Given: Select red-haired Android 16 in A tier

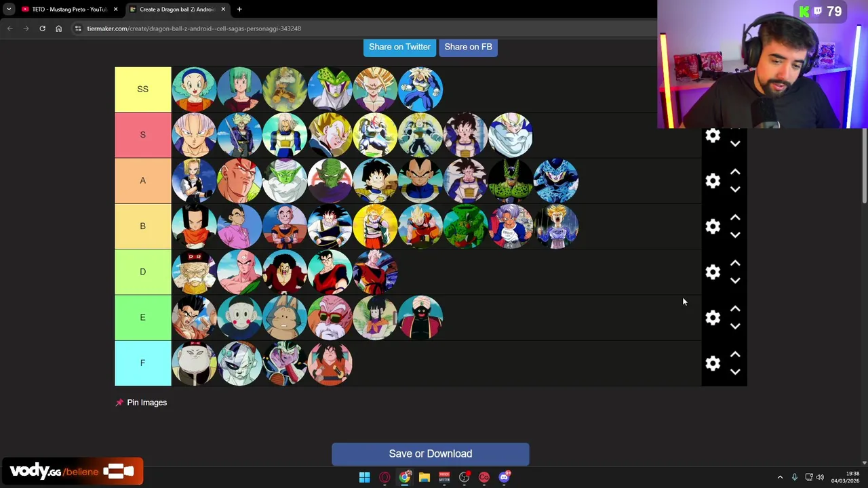Looking at the screenshot, I should pyautogui.click(x=239, y=181).
